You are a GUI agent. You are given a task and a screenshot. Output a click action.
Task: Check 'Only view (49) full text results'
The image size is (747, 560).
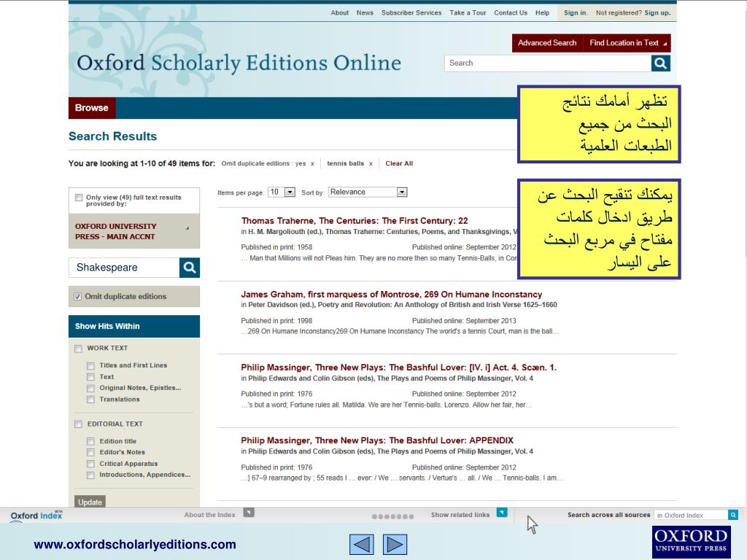point(79,197)
